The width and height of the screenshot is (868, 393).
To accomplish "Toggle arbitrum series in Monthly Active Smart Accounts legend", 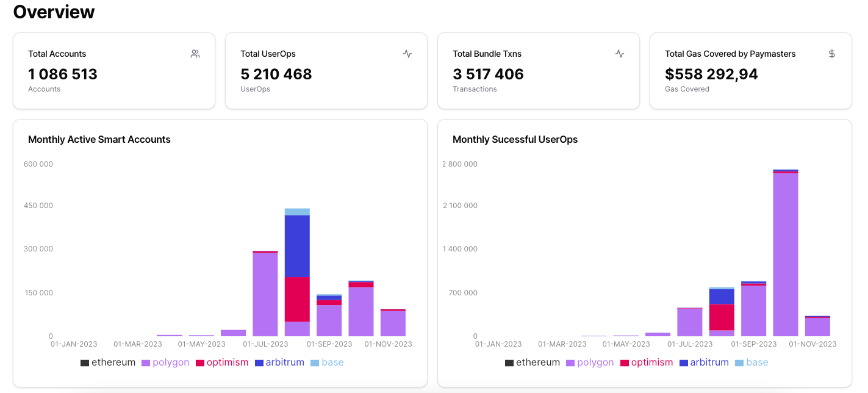I will 279,362.
